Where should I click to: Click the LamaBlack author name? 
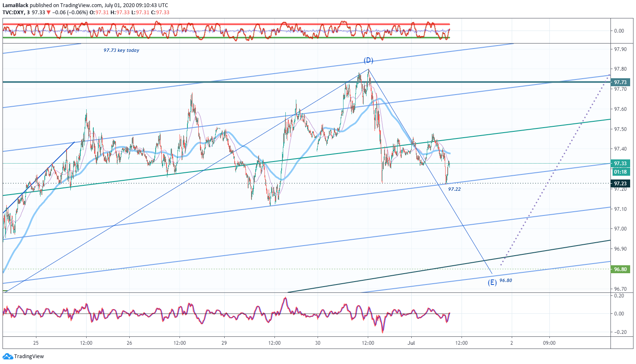point(15,5)
